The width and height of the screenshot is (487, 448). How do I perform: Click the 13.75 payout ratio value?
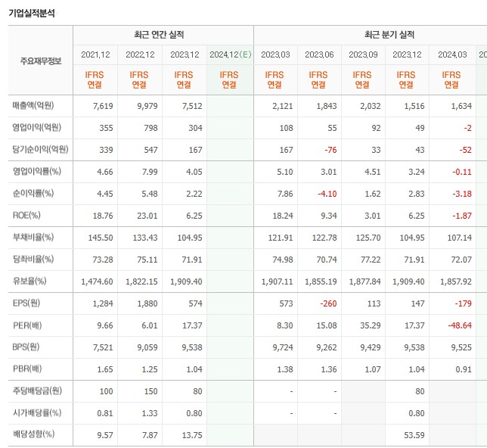pos(192,435)
